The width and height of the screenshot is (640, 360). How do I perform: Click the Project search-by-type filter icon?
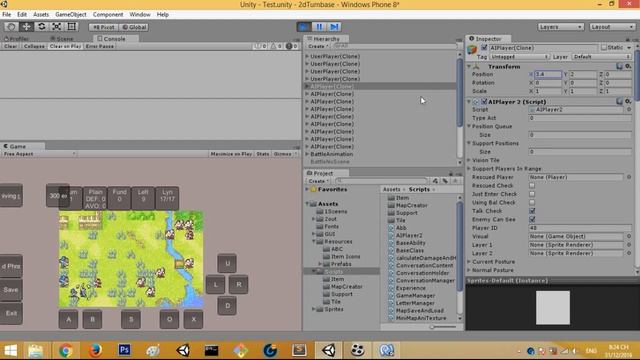[435, 181]
